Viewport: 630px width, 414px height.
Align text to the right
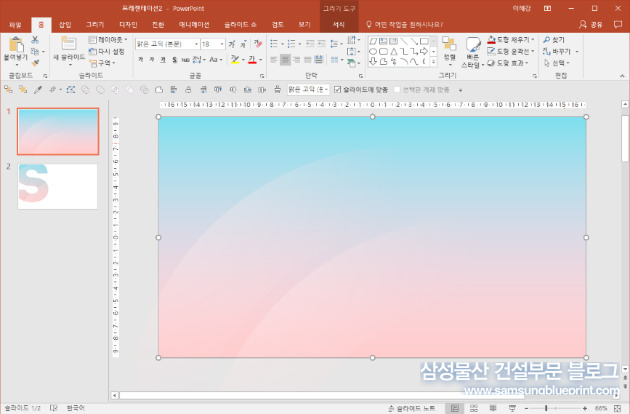(297, 60)
